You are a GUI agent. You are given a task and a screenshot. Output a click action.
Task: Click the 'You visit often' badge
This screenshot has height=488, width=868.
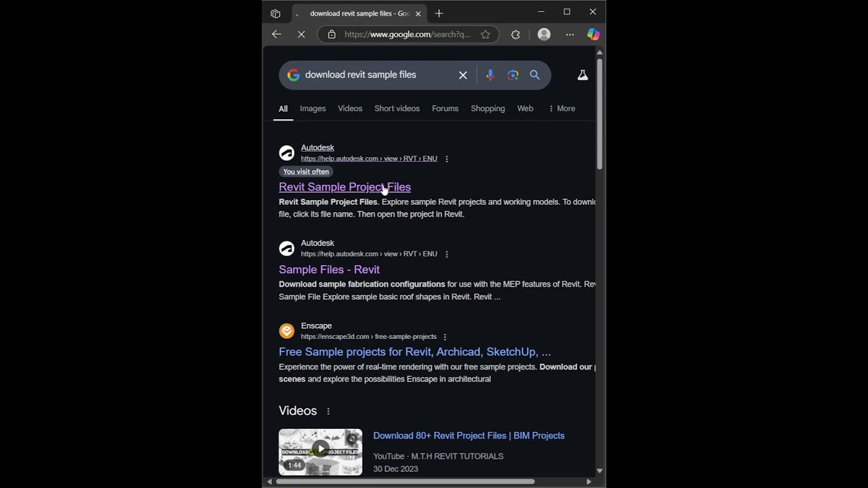coord(306,172)
